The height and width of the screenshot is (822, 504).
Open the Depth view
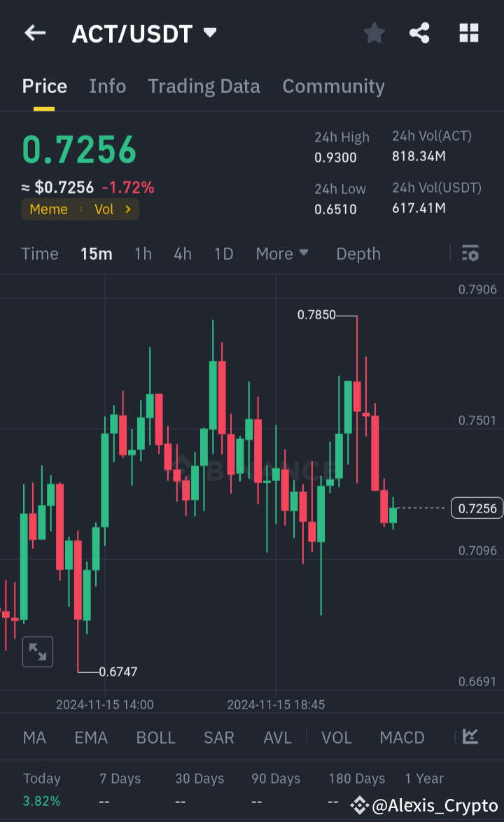(x=358, y=253)
